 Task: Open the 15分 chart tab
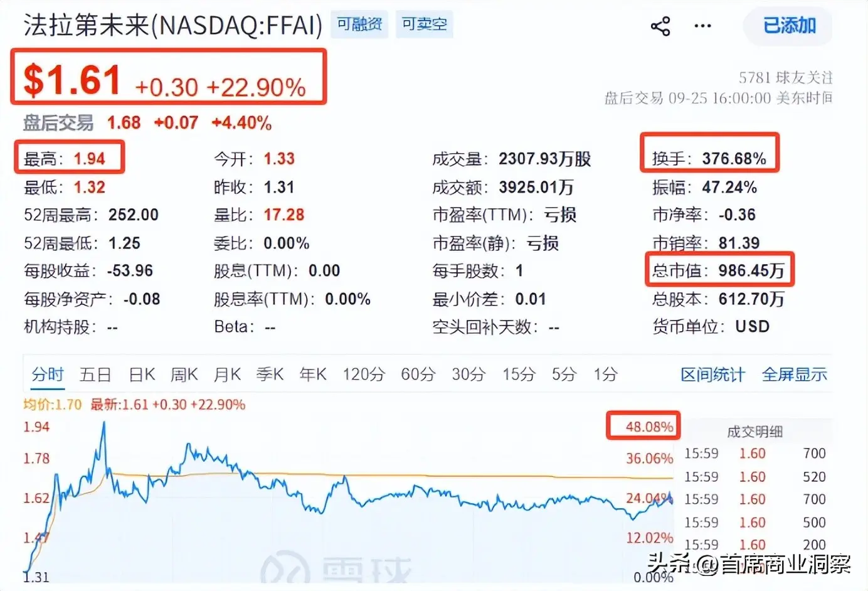tap(519, 375)
